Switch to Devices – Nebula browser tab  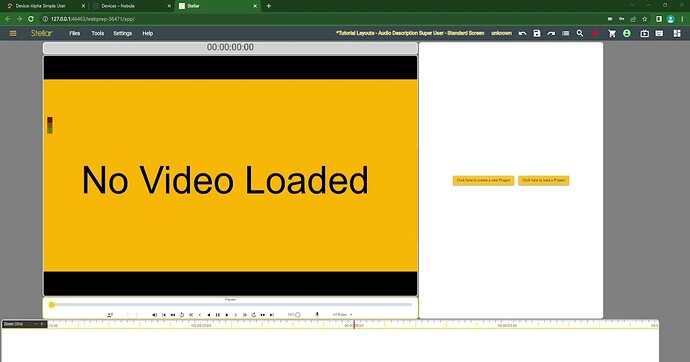[x=131, y=6]
